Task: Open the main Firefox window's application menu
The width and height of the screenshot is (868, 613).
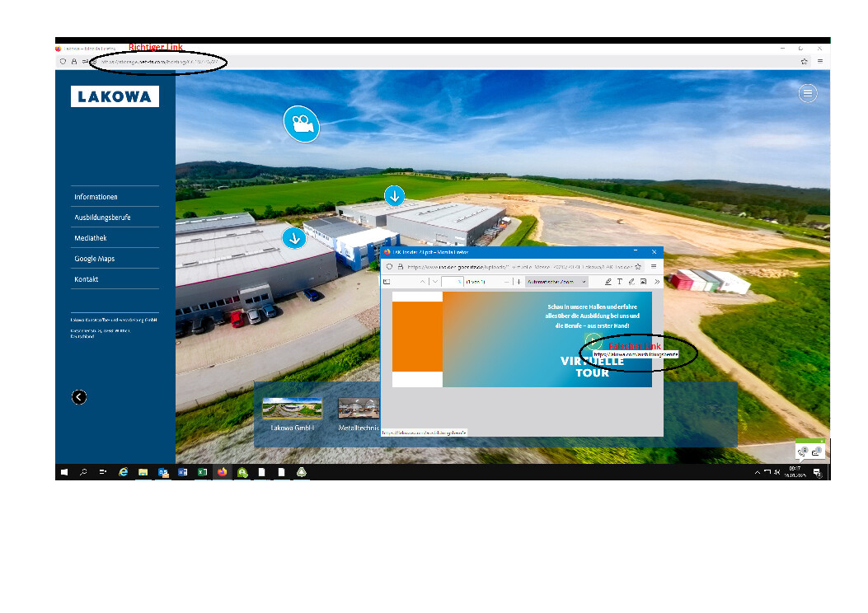Action: click(820, 62)
